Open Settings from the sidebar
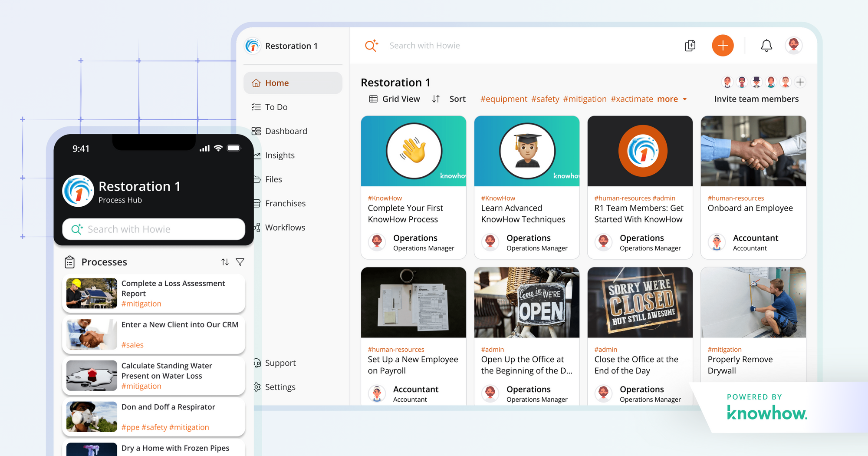This screenshot has width=868, height=456. (280, 387)
